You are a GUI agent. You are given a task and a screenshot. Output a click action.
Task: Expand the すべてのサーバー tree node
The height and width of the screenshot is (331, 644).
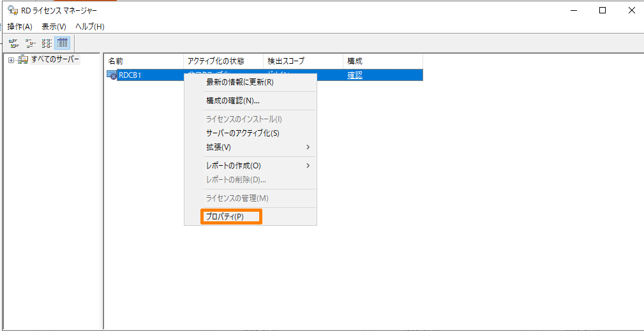coord(11,61)
